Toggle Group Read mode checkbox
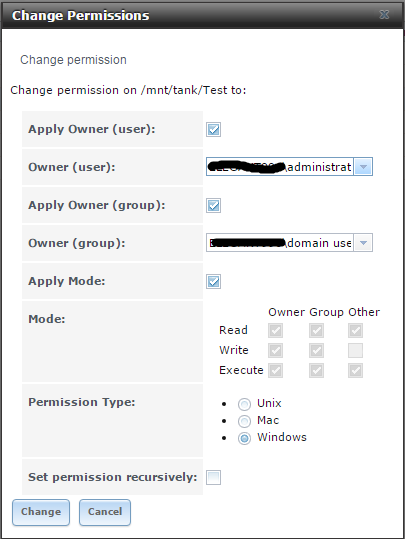The height and width of the screenshot is (539, 405). (x=316, y=331)
